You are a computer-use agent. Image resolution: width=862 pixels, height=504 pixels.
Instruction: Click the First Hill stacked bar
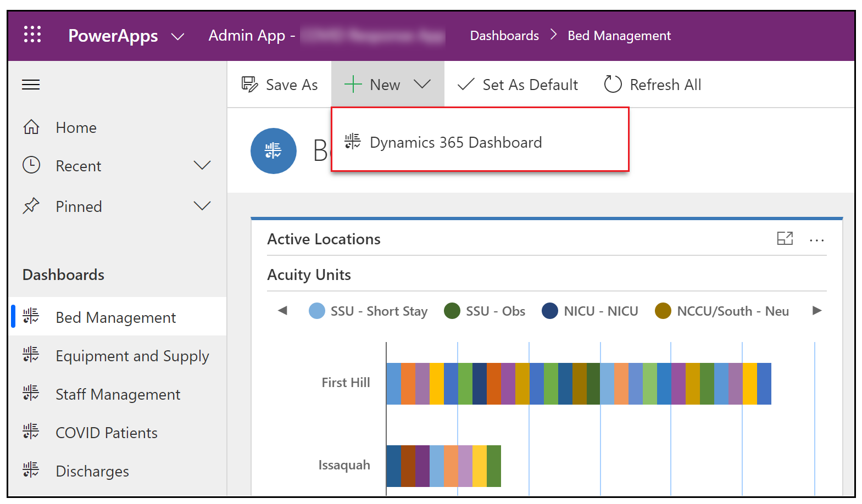579,384
